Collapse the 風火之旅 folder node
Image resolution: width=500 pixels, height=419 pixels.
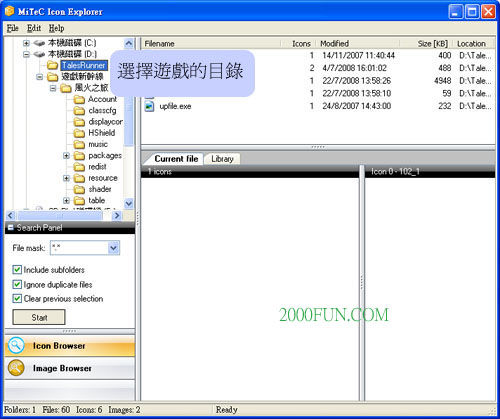53,88
